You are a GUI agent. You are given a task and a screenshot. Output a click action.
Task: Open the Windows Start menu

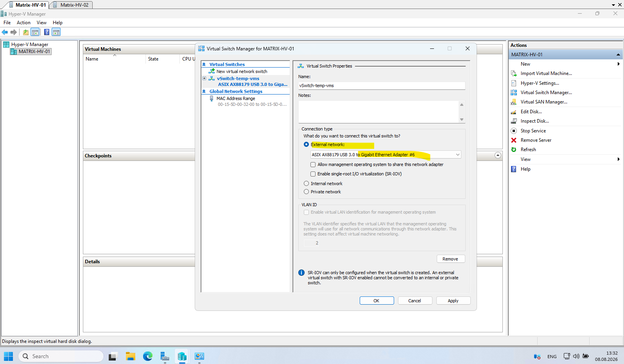(8, 356)
